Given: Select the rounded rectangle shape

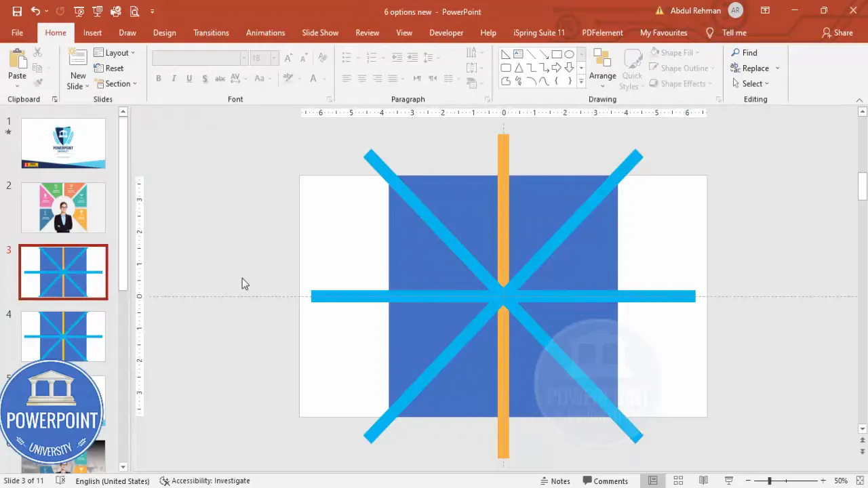Looking at the screenshot, I should pos(506,68).
